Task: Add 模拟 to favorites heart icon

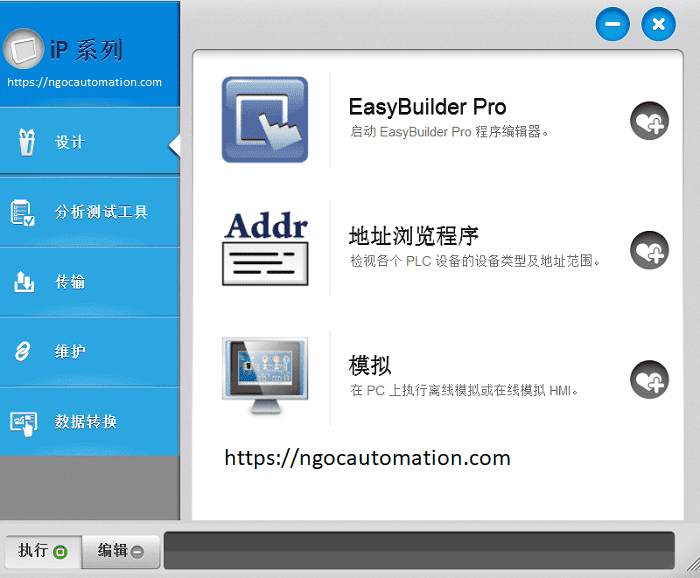Action: point(649,379)
